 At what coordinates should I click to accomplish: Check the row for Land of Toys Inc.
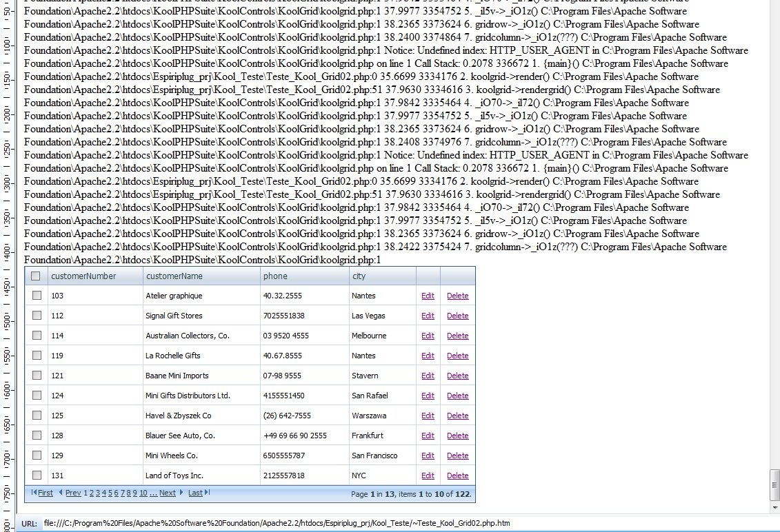37,475
